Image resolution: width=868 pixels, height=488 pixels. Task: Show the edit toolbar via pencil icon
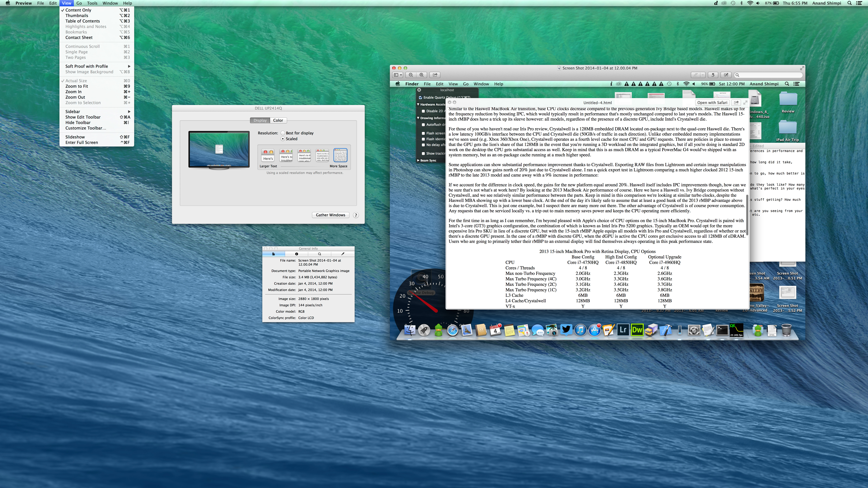coord(726,75)
